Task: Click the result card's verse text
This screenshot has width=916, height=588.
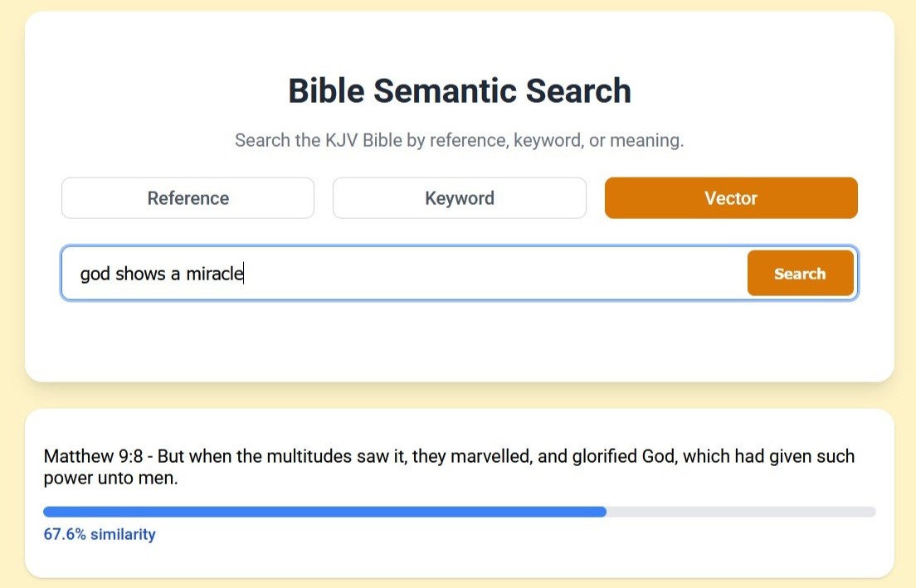Action: [x=448, y=455]
